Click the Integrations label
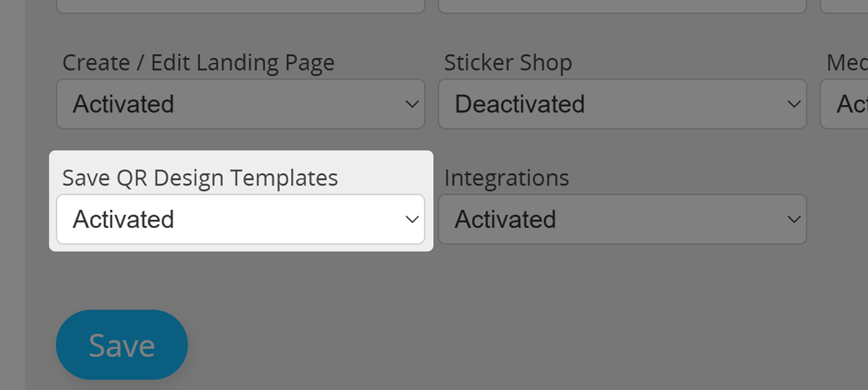This screenshot has width=868, height=390. 507,177
